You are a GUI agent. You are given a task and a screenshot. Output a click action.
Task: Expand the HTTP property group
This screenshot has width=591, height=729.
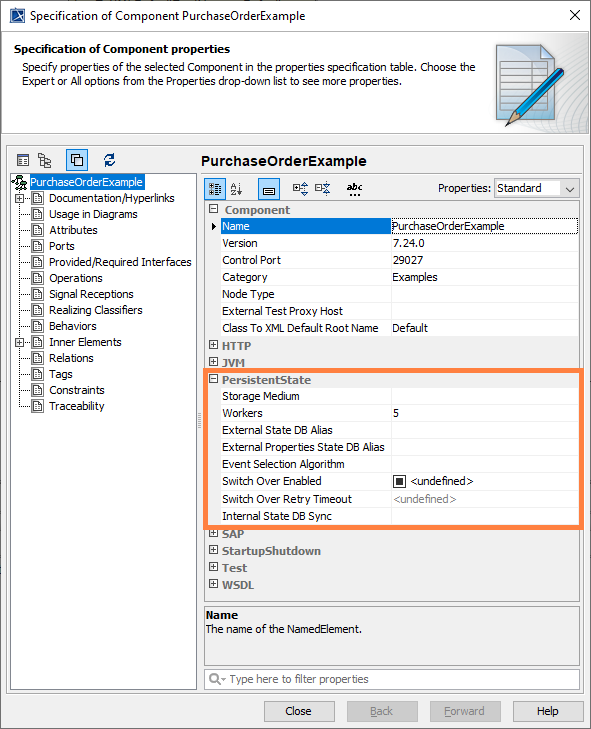point(213,345)
